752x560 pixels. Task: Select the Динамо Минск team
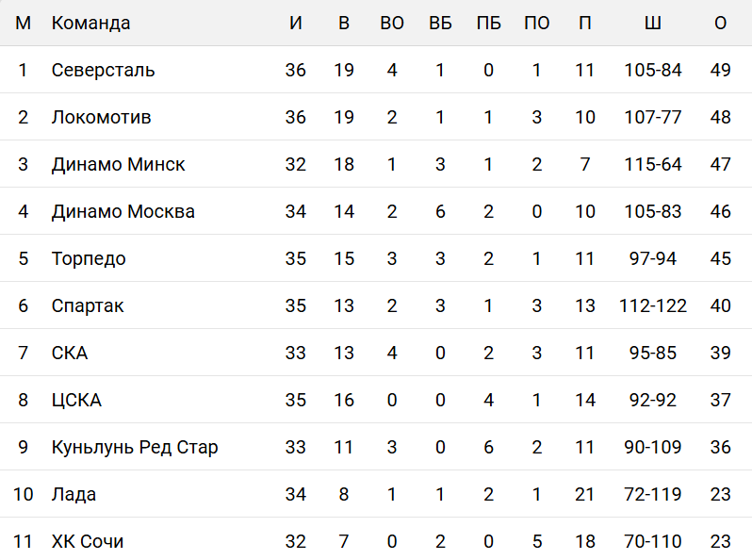point(119,164)
